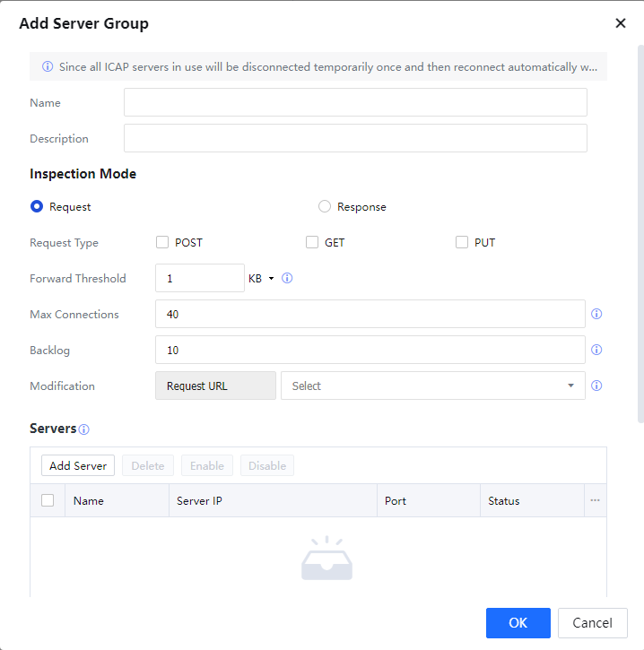Viewport: 644px width, 650px height.
Task: Click info icon beside Modification dropdown
Action: pyautogui.click(x=596, y=386)
